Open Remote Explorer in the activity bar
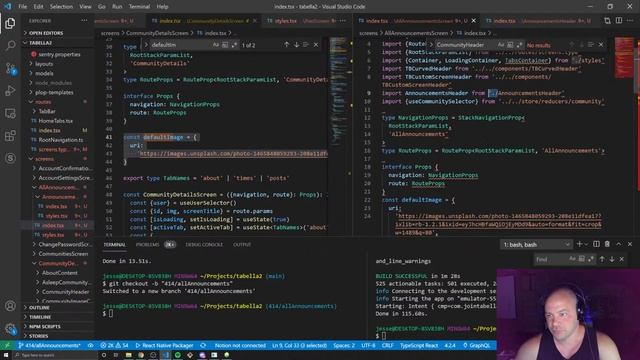This screenshot has height=360, width=640. (x=10, y=113)
